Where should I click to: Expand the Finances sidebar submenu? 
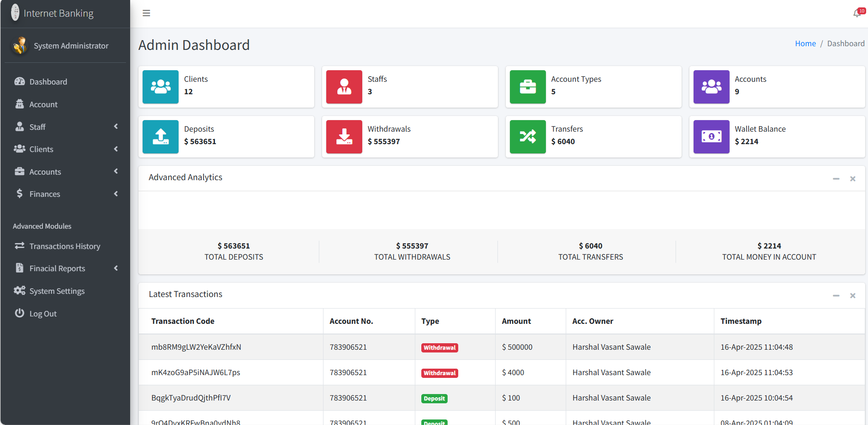click(x=65, y=194)
